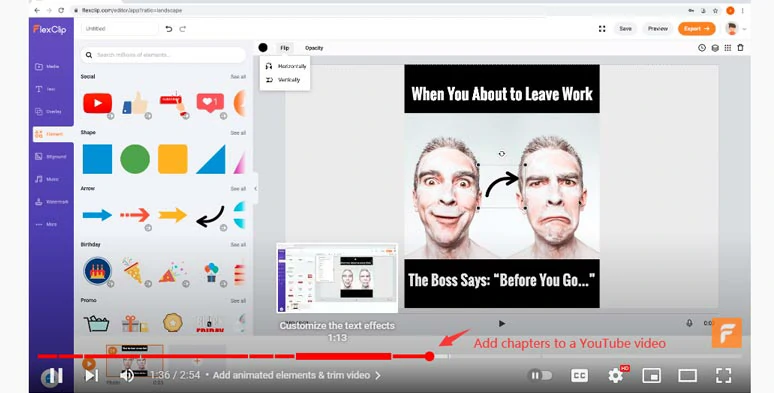The height and width of the screenshot is (393, 774).
Task: Open the user avatar dropdown
Action: pos(735,29)
